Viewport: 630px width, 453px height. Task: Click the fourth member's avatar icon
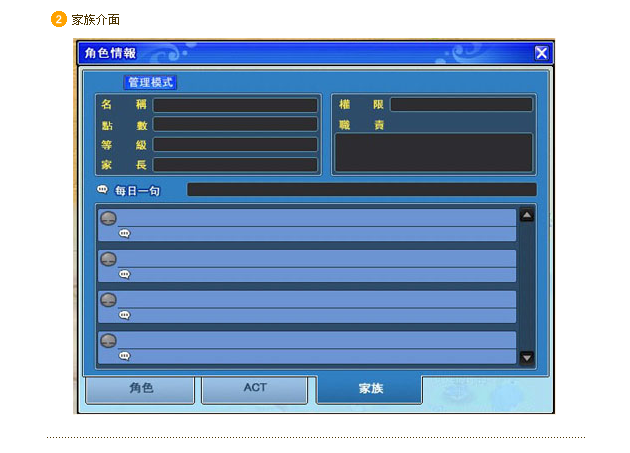[x=109, y=341]
